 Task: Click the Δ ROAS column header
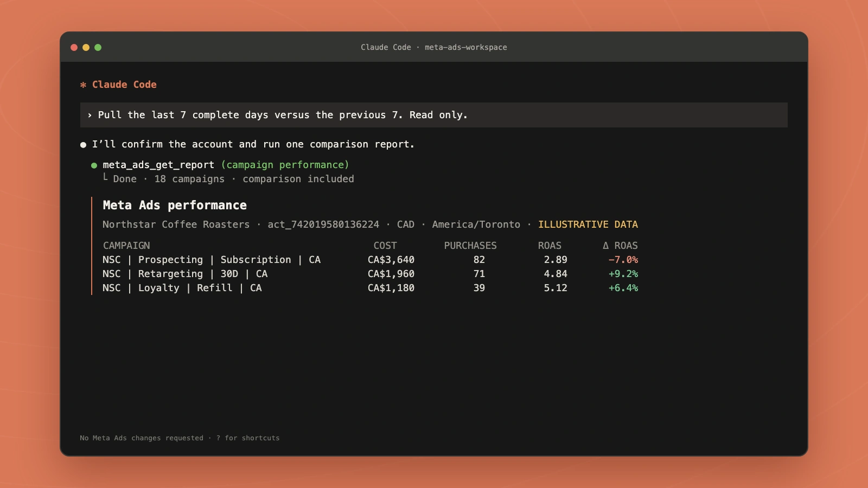620,246
